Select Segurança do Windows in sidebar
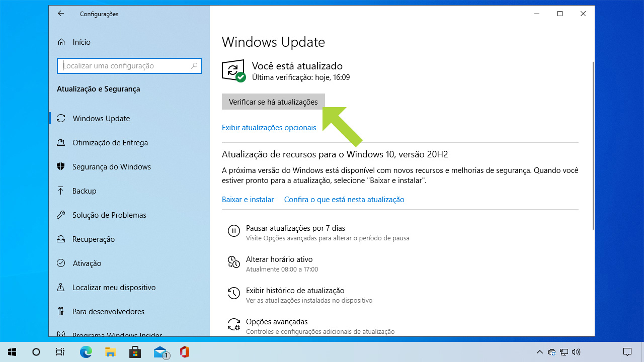Viewport: 644px width, 362px height. 129,167
